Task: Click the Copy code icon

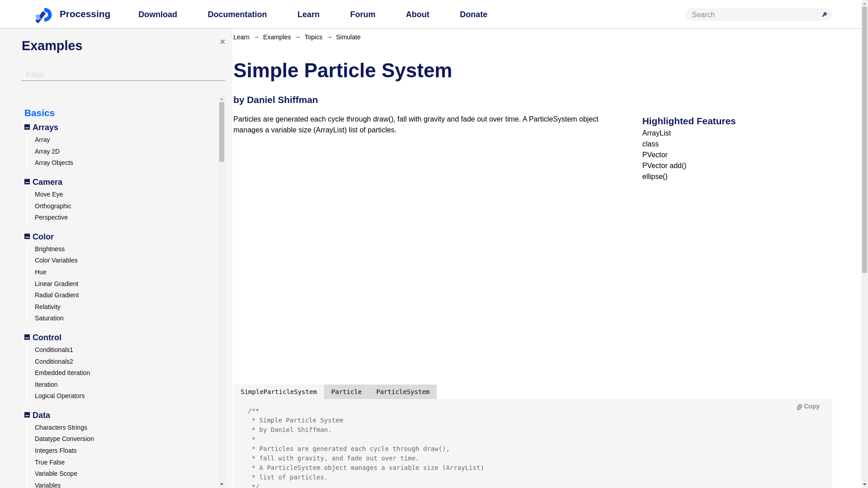Action: click(799, 407)
